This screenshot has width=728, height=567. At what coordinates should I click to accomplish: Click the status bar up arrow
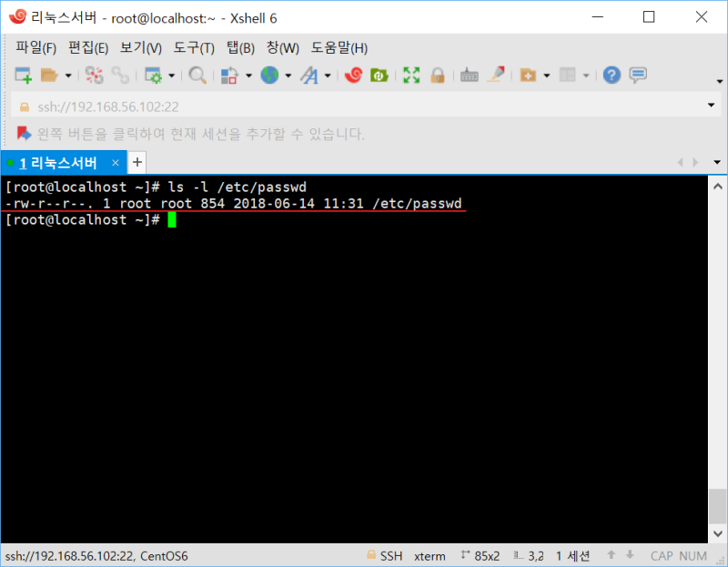point(612,554)
